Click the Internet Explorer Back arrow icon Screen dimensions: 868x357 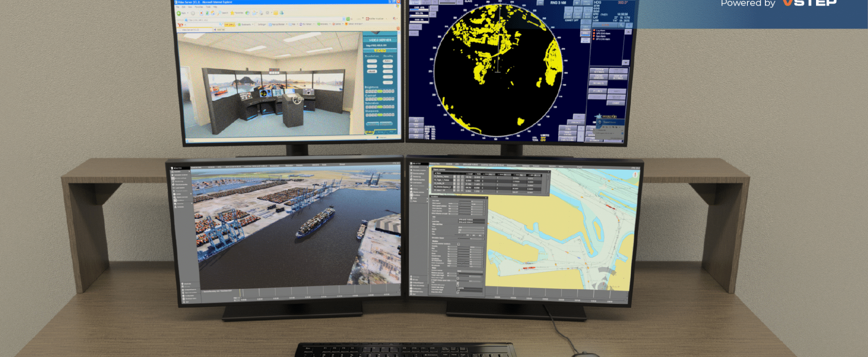[x=179, y=13]
